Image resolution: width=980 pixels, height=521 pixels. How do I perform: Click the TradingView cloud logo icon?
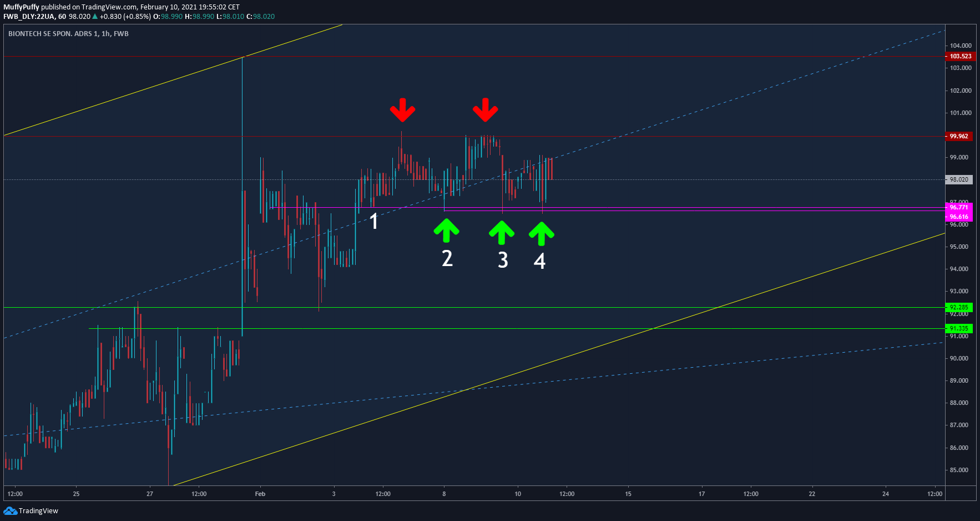(x=10, y=511)
